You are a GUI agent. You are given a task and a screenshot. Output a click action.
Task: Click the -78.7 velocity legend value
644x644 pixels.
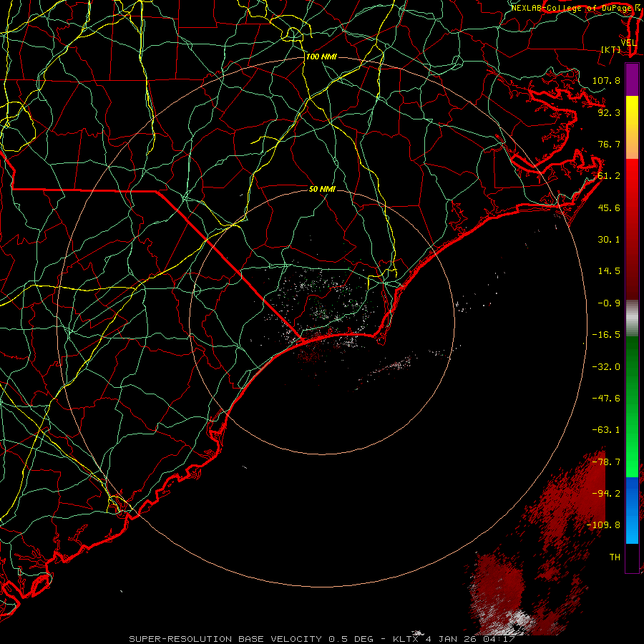point(606,462)
